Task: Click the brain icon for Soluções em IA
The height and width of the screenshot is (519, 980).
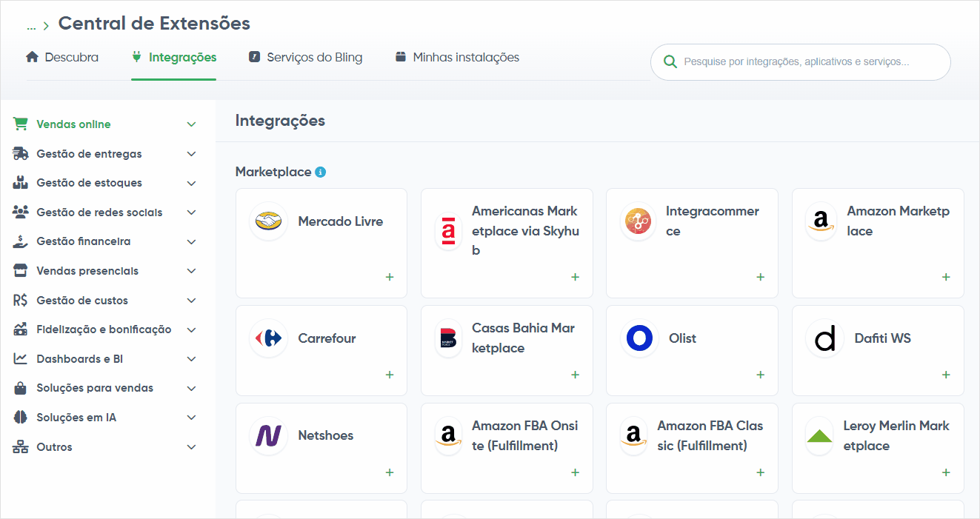Action: click(x=21, y=417)
